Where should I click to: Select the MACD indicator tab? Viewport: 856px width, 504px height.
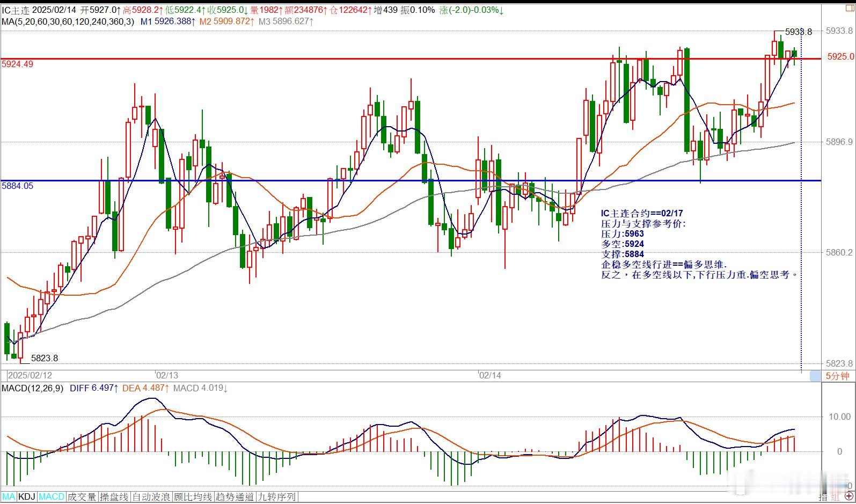pos(52,497)
